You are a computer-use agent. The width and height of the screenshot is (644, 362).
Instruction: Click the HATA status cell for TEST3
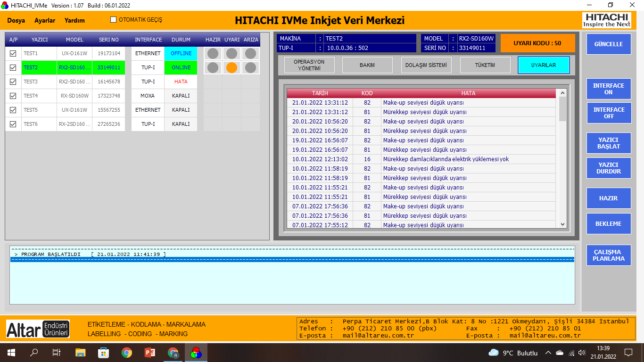pyautogui.click(x=181, y=82)
